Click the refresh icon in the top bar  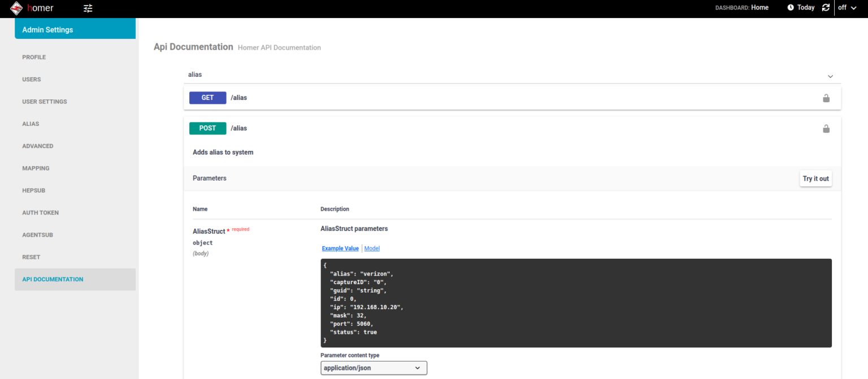coord(826,7)
